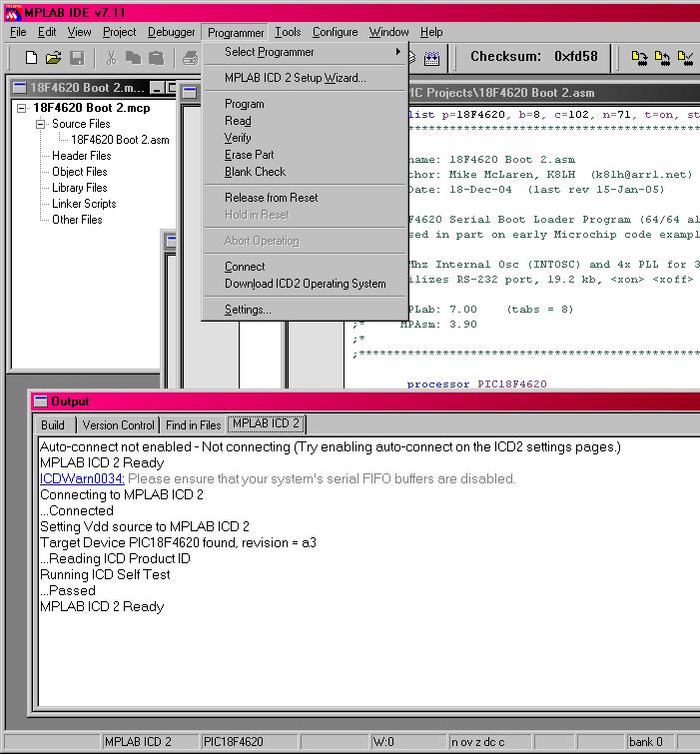This screenshot has width=700, height=755.
Task: Open the ICDWarn0034 warning link
Action: tap(82, 478)
